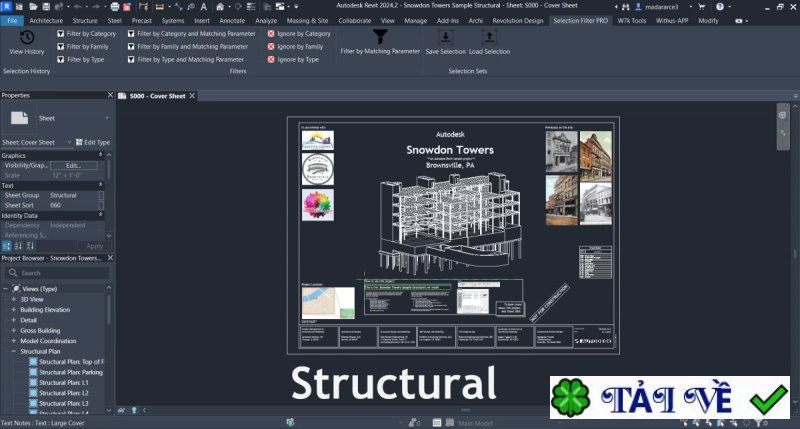Screen dimensions: 800x429
Task: Expand the Building Elevation tree node
Action: point(14,310)
